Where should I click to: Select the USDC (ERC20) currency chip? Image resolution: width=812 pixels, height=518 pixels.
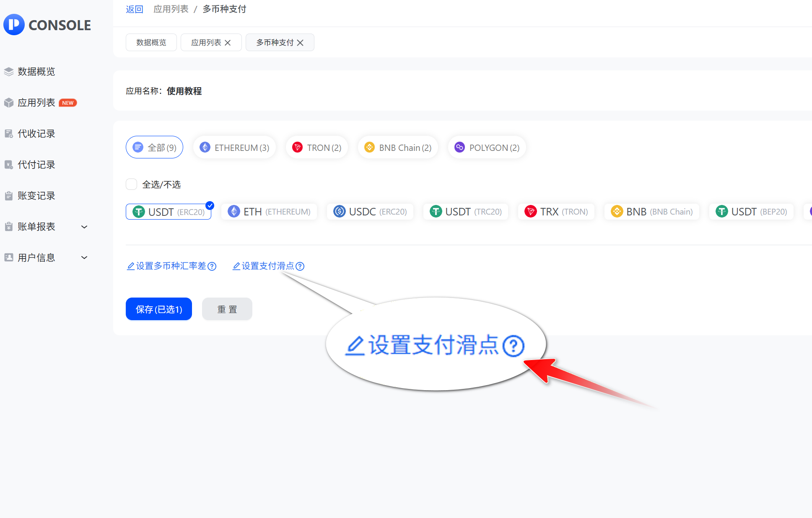[x=370, y=212]
